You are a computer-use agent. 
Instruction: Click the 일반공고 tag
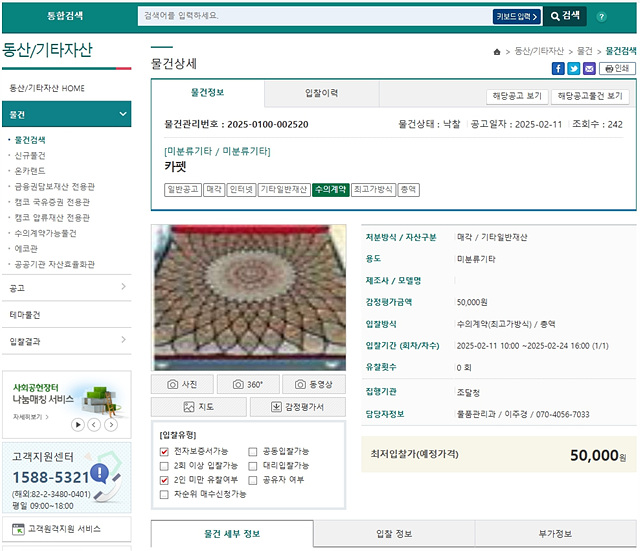pos(183,190)
